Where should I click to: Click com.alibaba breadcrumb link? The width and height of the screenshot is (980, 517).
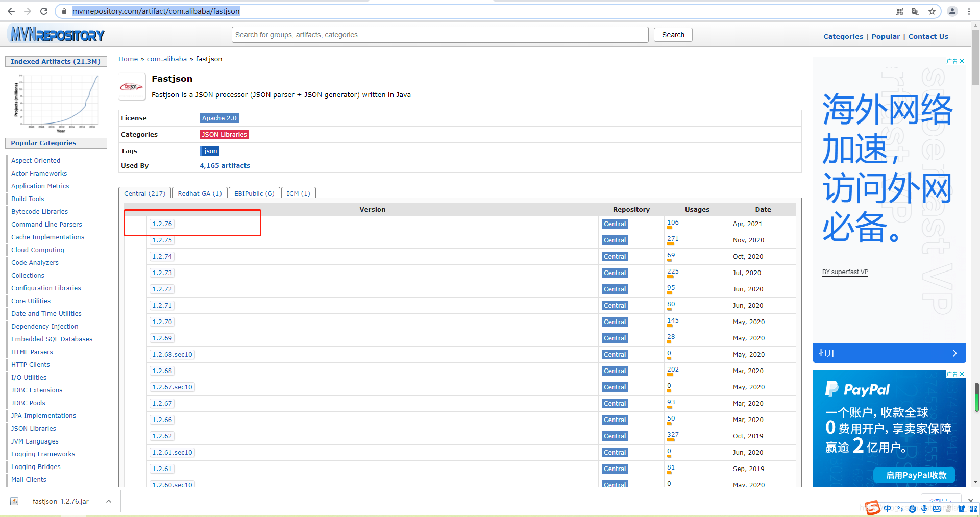(167, 59)
